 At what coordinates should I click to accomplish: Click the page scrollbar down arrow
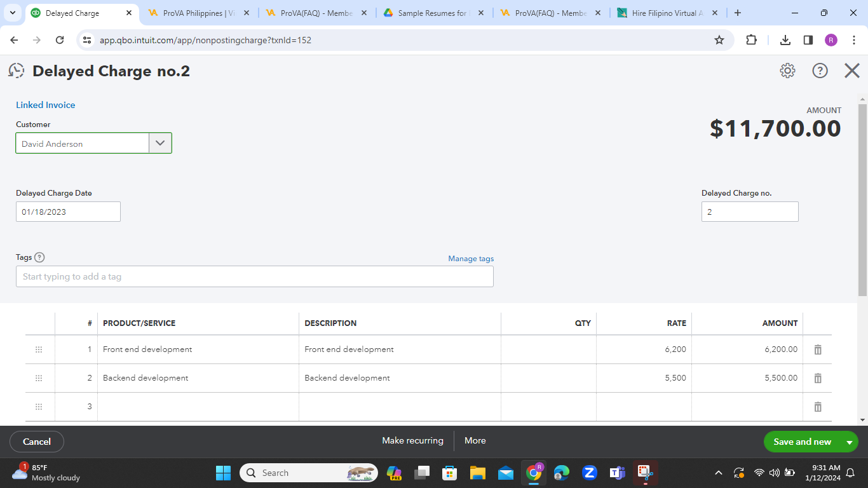tap(862, 420)
